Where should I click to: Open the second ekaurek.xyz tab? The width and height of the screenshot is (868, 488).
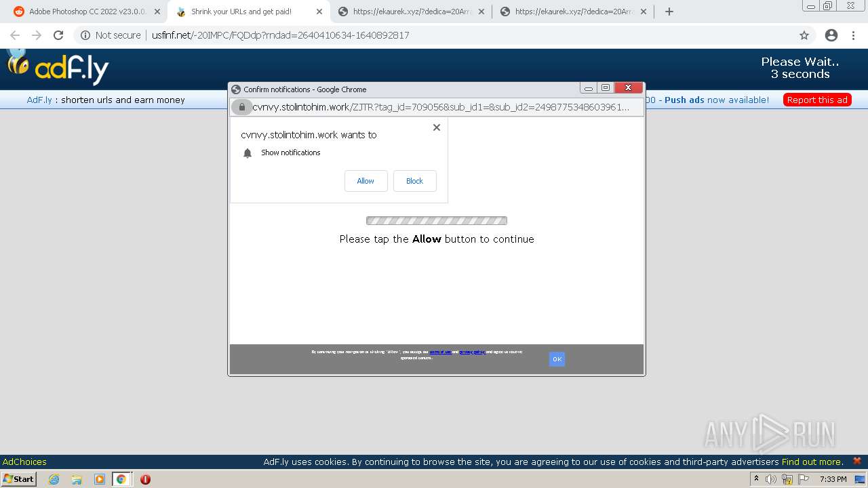pos(573,12)
